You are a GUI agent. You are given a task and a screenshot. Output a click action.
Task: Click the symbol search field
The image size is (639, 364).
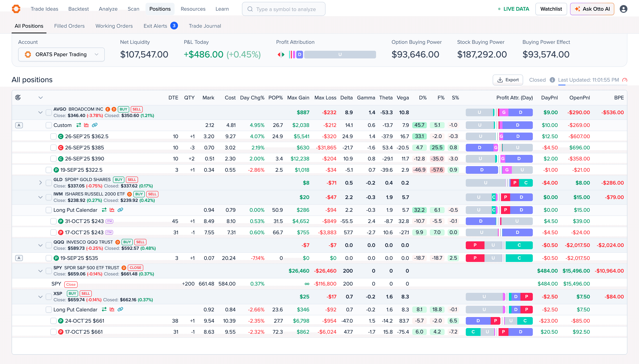(x=284, y=9)
